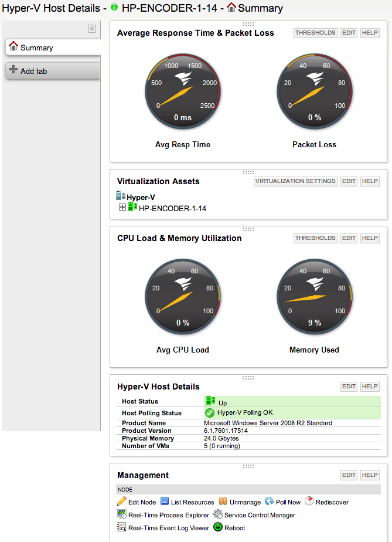Edit the Management widget

click(x=349, y=475)
